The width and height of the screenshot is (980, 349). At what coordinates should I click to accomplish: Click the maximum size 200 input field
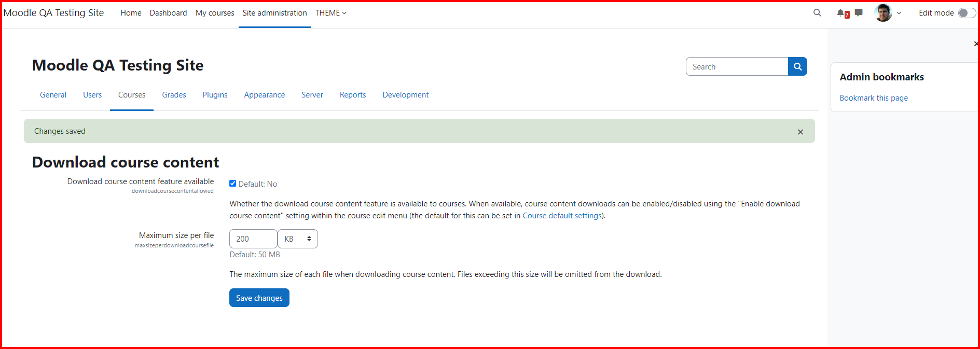[253, 239]
